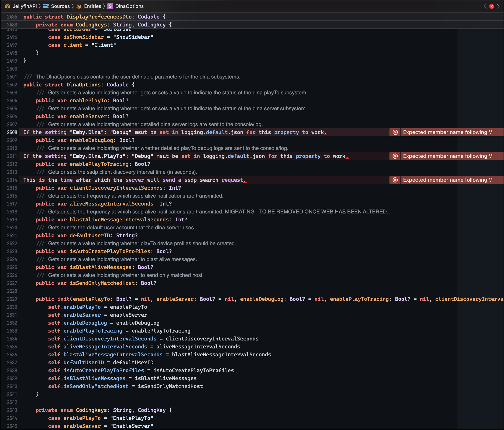The width and height of the screenshot is (504, 430).
Task: Click the 'Expected member name following' message on line 2508
Action: pyautogui.click(x=448, y=132)
